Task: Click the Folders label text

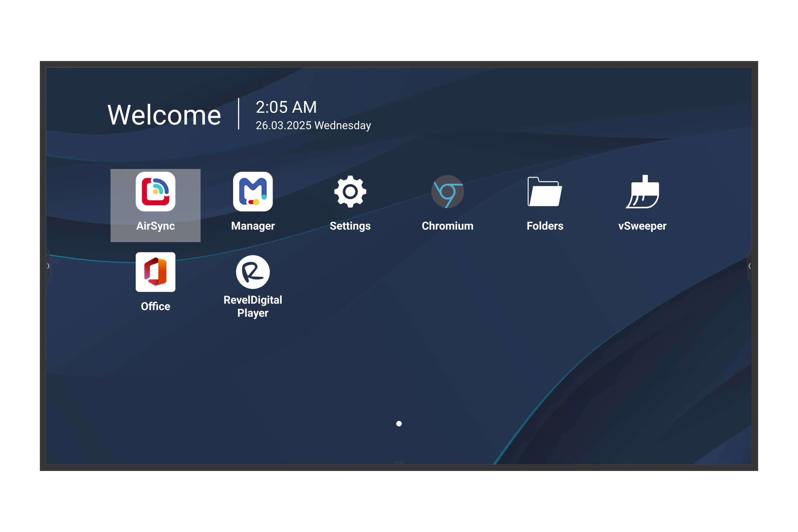Action: pos(545,226)
